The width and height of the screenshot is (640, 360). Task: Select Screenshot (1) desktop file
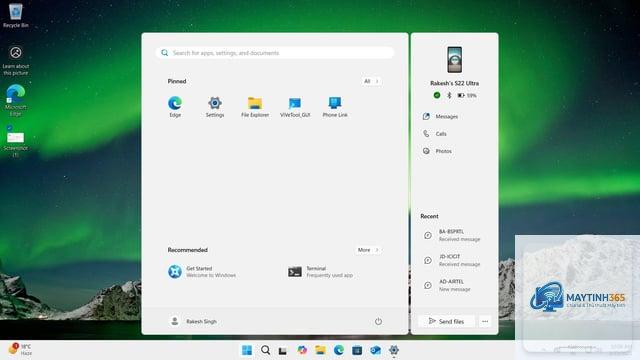(x=16, y=141)
